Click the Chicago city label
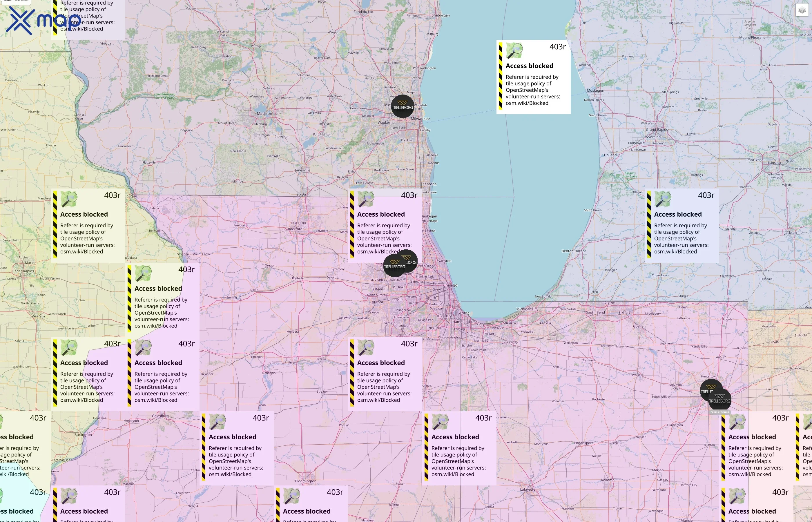Screen dimensions: 812x522 450,285
